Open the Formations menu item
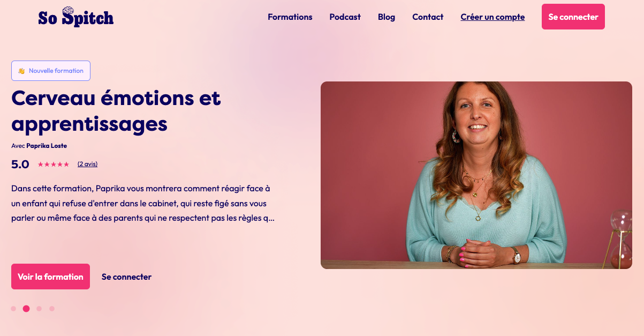This screenshot has height=336, width=644. 290,17
